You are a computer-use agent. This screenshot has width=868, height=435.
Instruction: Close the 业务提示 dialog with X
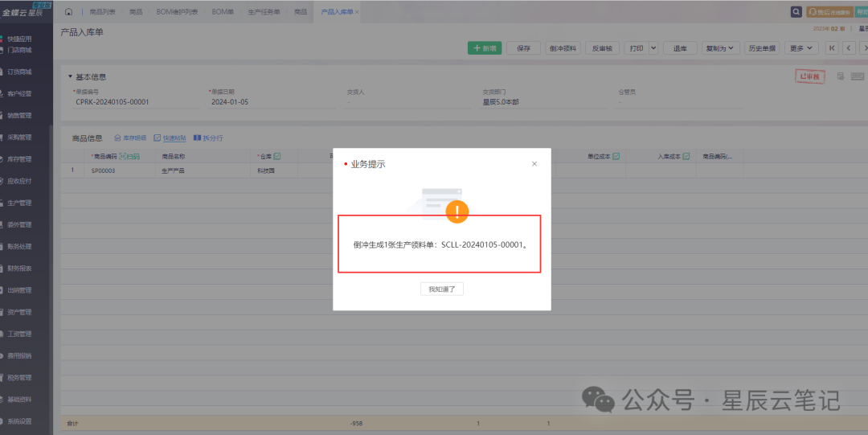coord(534,164)
